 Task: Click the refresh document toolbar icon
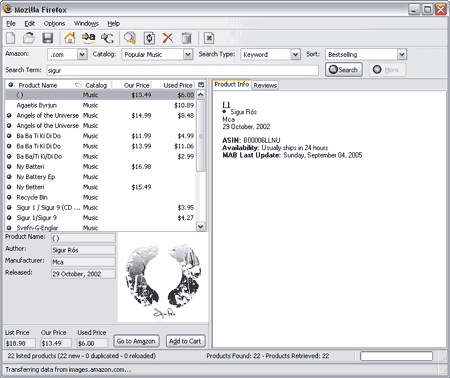point(149,38)
